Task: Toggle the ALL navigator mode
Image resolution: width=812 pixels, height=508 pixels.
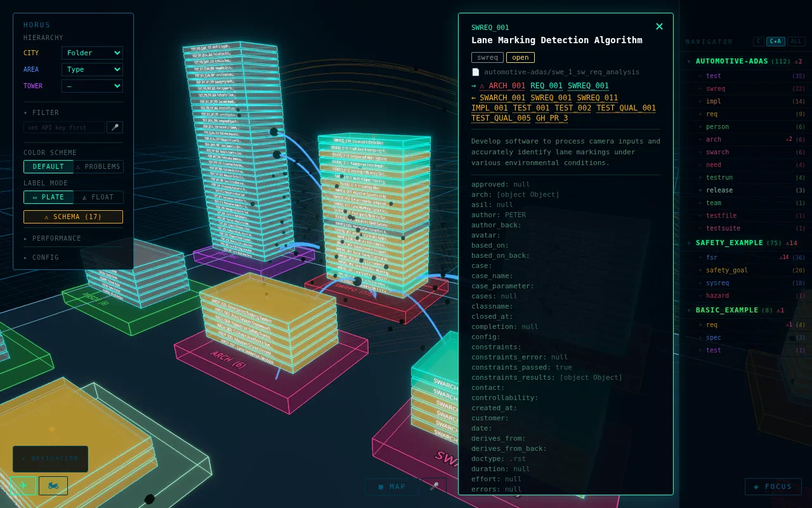Action: click(x=796, y=42)
